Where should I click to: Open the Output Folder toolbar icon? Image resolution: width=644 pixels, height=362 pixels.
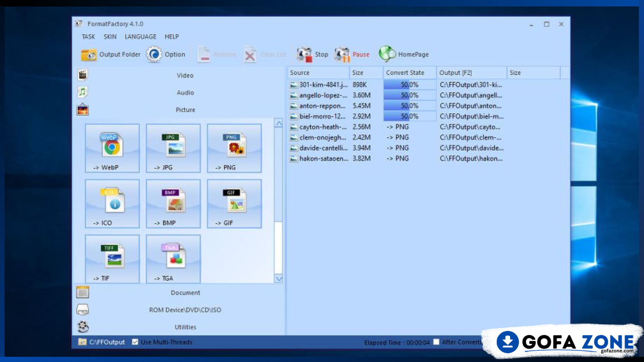(89, 55)
